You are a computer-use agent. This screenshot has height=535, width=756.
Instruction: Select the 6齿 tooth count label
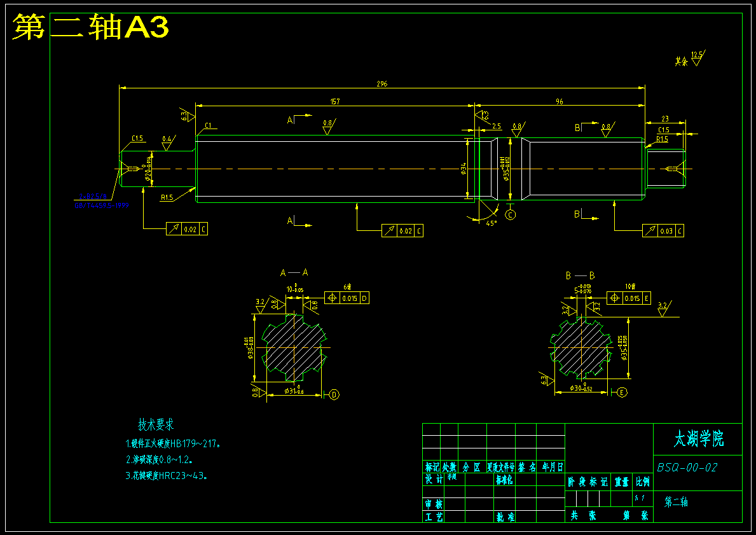(348, 287)
